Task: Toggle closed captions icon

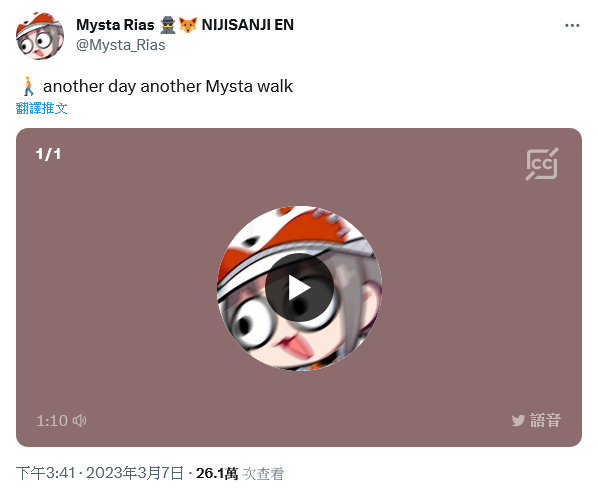Action: pos(542,164)
